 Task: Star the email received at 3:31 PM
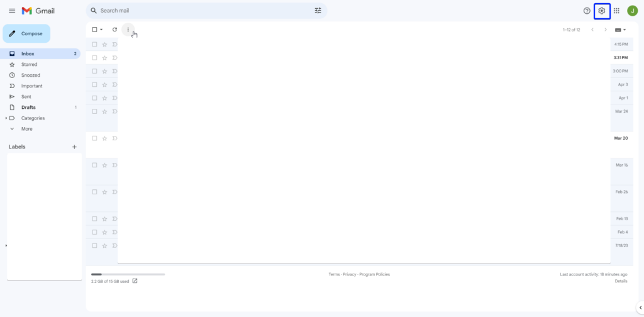pyautogui.click(x=105, y=58)
